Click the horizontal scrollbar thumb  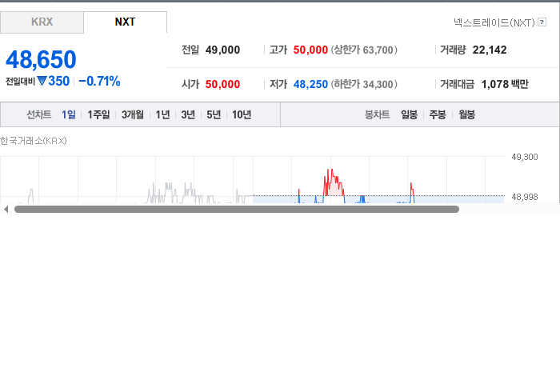[x=237, y=210]
